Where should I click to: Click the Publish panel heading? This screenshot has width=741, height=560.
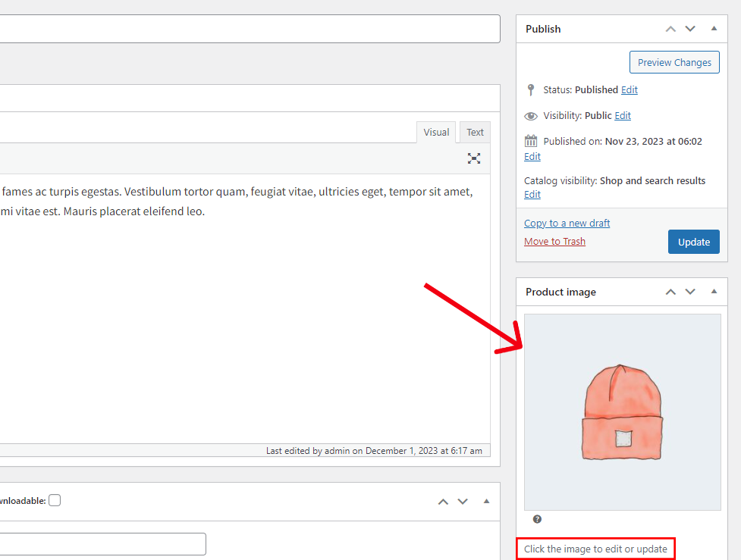[543, 29]
